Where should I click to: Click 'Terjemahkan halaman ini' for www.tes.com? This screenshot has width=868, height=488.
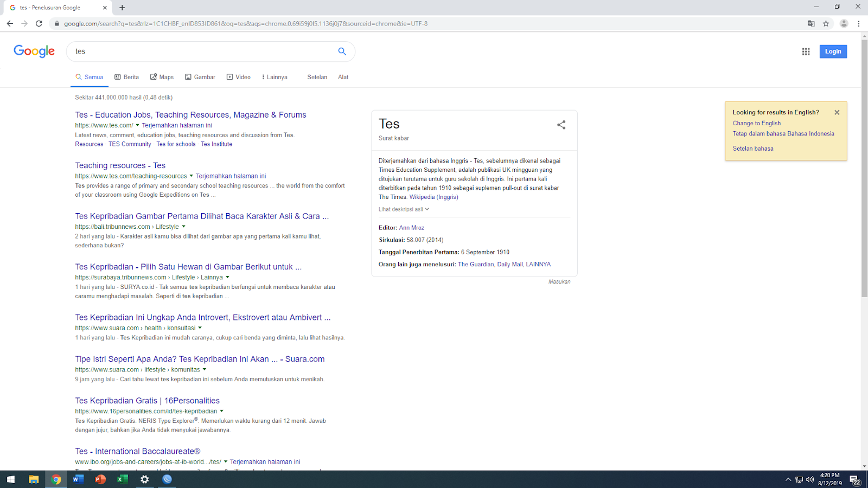pyautogui.click(x=177, y=125)
